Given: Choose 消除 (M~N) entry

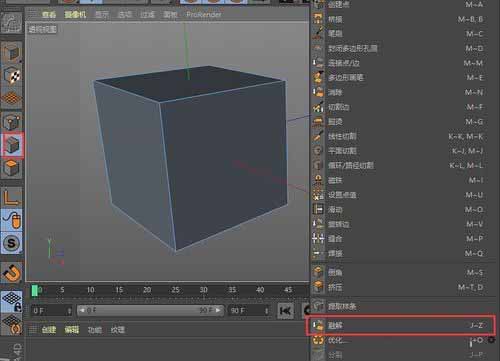Looking at the screenshot, I should pos(404,92).
